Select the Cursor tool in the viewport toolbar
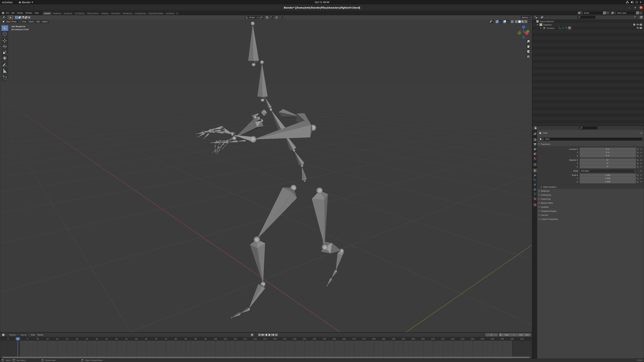The width and height of the screenshot is (644, 362). 5,34
